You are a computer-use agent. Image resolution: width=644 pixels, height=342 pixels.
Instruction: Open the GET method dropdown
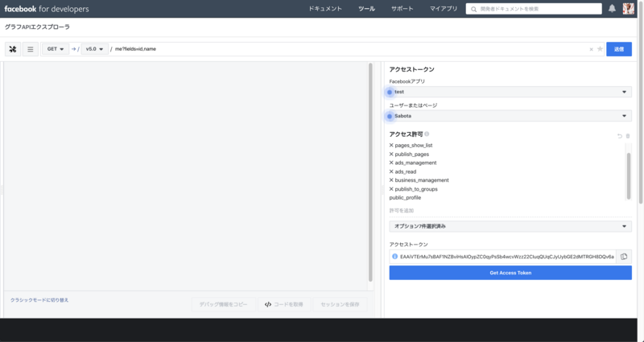pyautogui.click(x=56, y=49)
